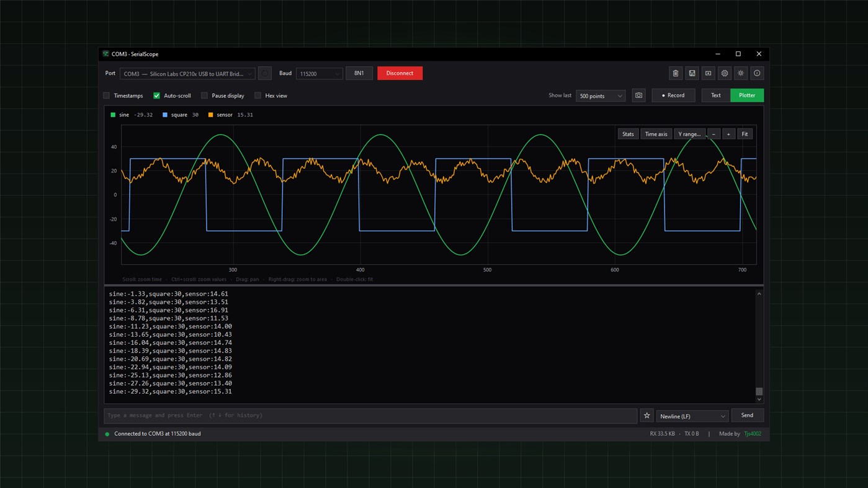868x488 pixels.
Task: Expand the Newline (LF) line-ending dropdown
Action: (x=692, y=416)
